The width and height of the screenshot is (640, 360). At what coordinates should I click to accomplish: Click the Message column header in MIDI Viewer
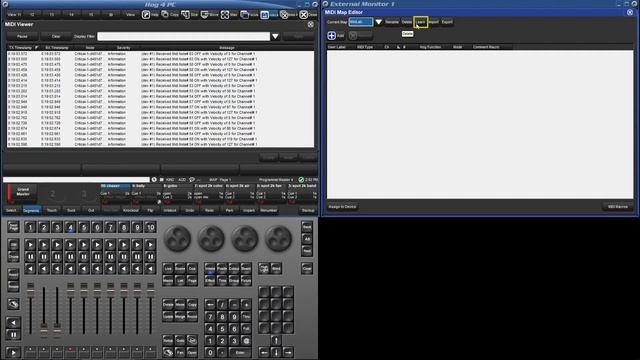coord(227,48)
